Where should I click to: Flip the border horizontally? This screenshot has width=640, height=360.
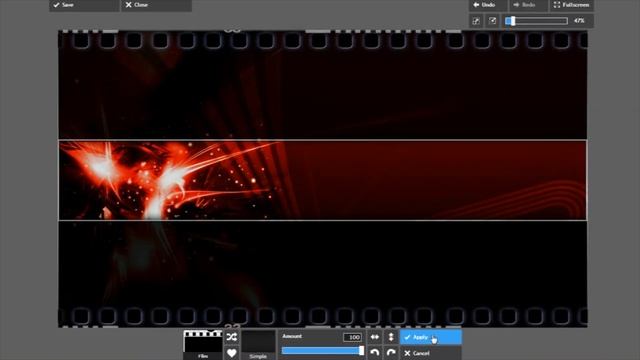click(375, 337)
